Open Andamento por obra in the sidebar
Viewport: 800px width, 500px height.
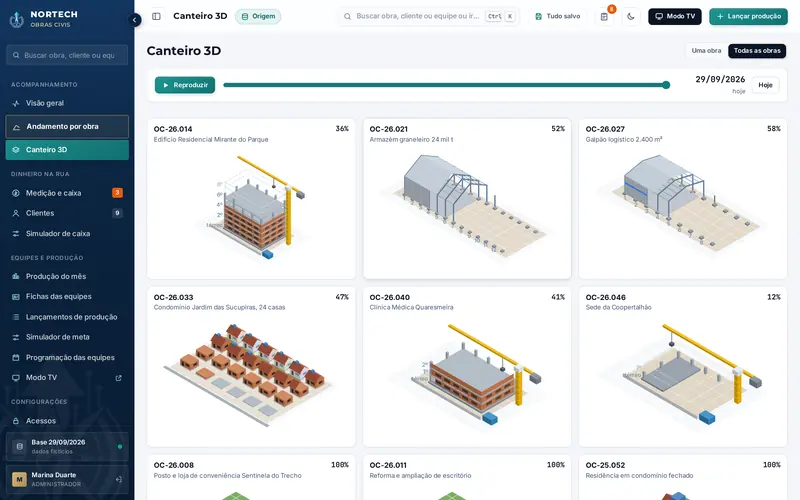click(67, 127)
